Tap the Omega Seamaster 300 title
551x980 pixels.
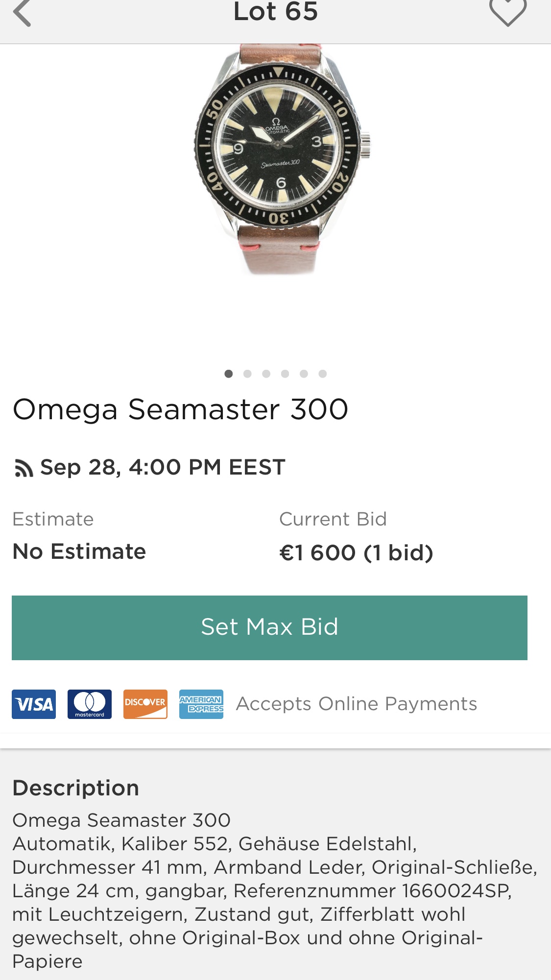(180, 409)
